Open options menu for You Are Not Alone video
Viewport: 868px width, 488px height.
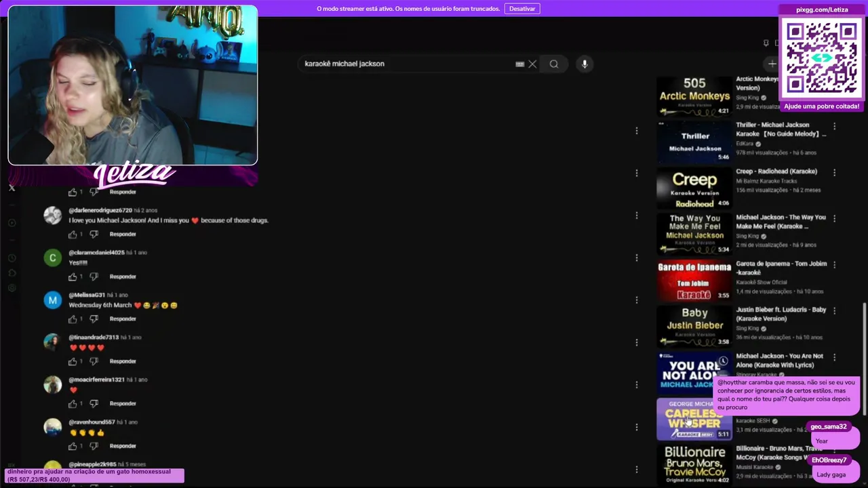tap(834, 357)
